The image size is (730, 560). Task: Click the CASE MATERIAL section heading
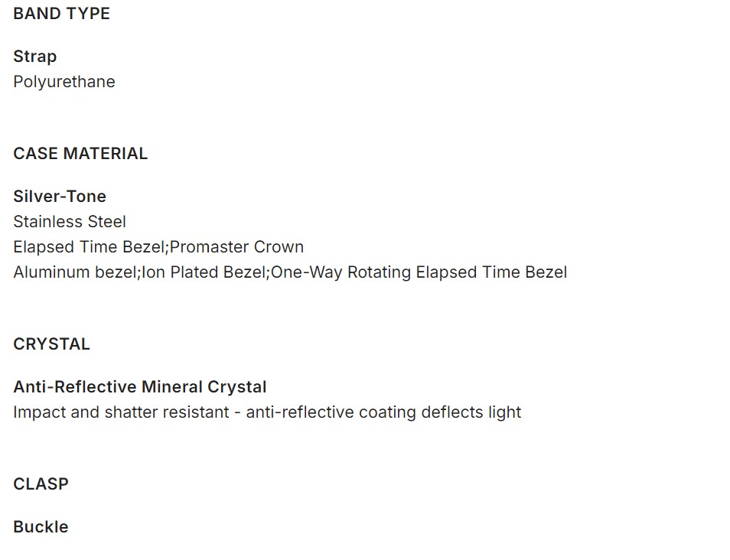tap(80, 154)
